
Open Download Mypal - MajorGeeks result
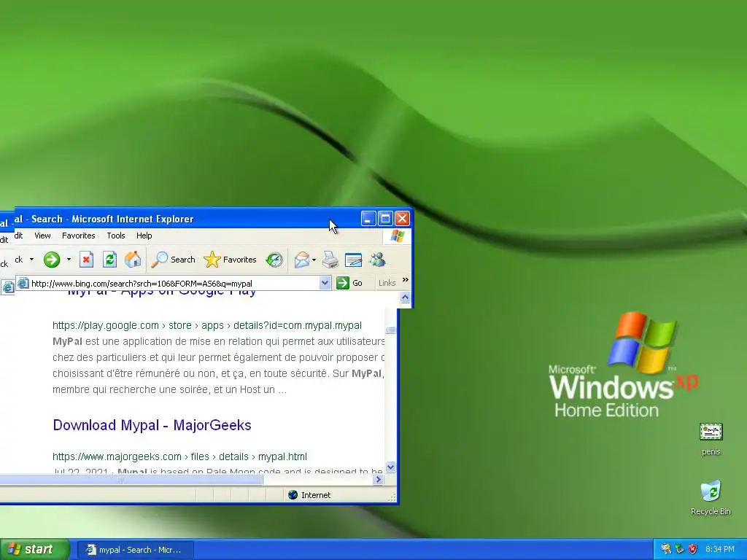152,425
